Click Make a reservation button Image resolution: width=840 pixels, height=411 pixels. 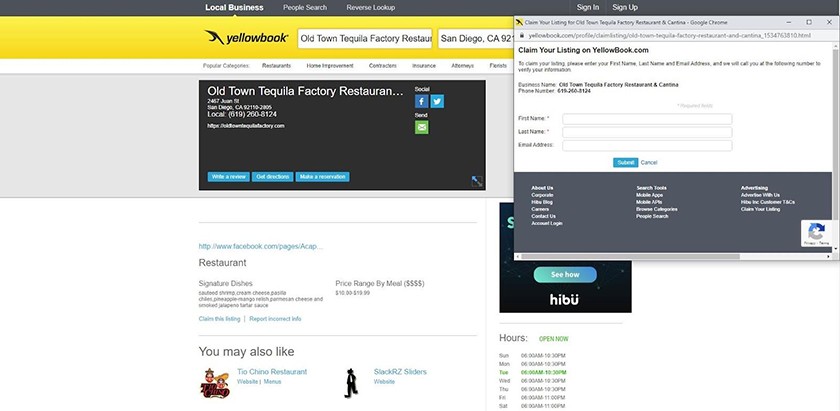tap(322, 177)
